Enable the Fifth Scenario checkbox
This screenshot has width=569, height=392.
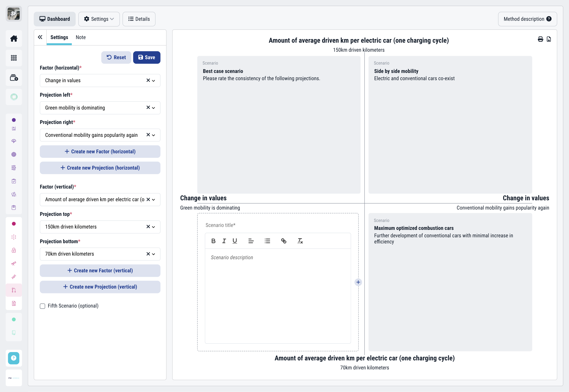tap(42, 306)
